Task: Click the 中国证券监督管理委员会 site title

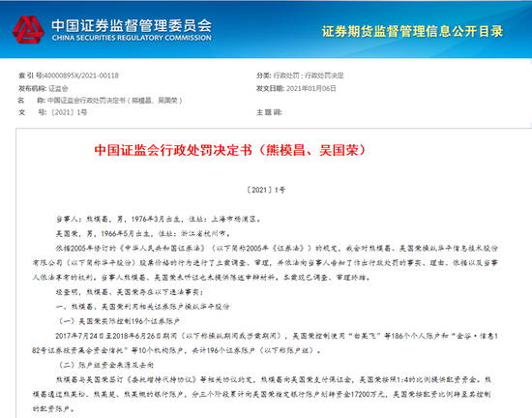Action: point(132,25)
